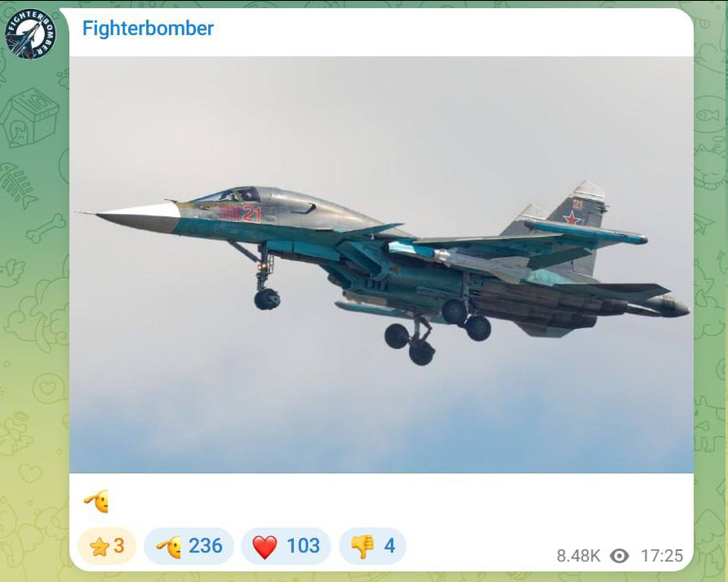Toggle the saluting face reaction with 236
The height and width of the screenshot is (582, 728).
[x=189, y=546]
